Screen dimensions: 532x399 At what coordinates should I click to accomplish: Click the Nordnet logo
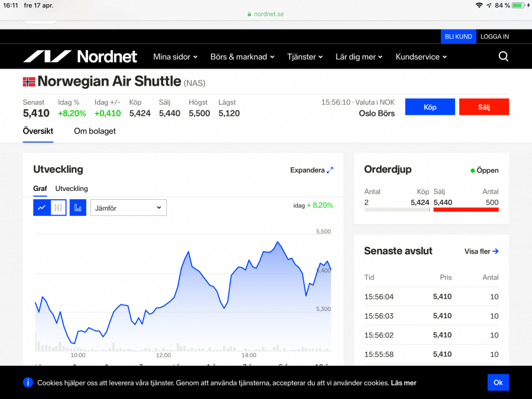[80, 57]
